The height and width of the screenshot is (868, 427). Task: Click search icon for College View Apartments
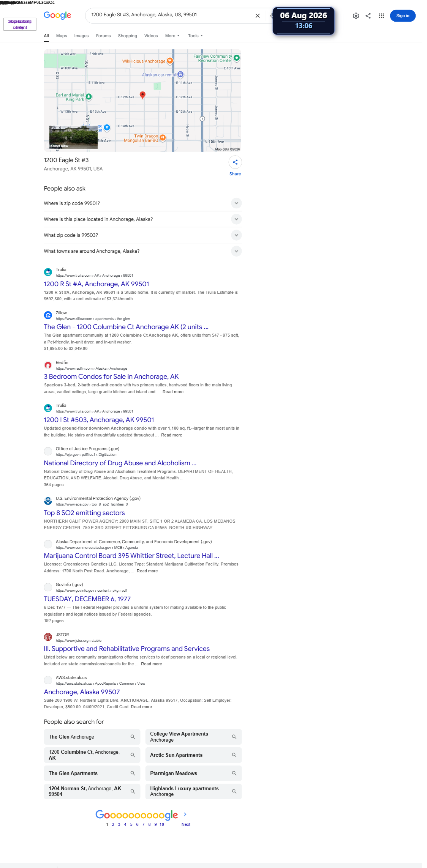(234, 737)
